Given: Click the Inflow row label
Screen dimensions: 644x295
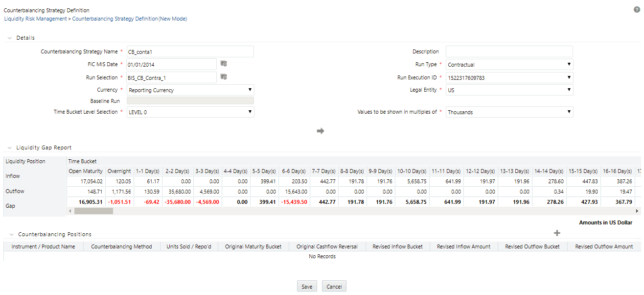Looking at the screenshot, I should [x=13, y=176].
